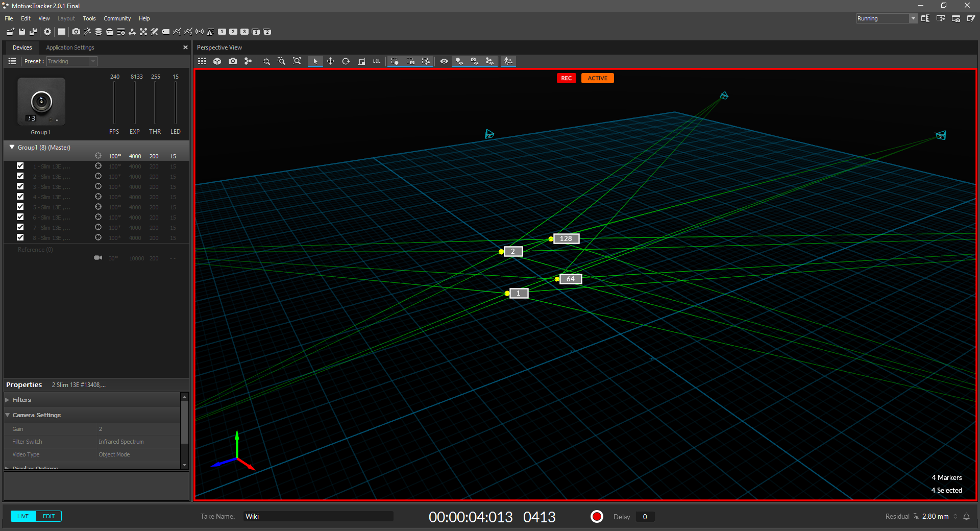This screenshot has height=531, width=980.
Task: Select the translate (move) tool
Action: pos(330,61)
